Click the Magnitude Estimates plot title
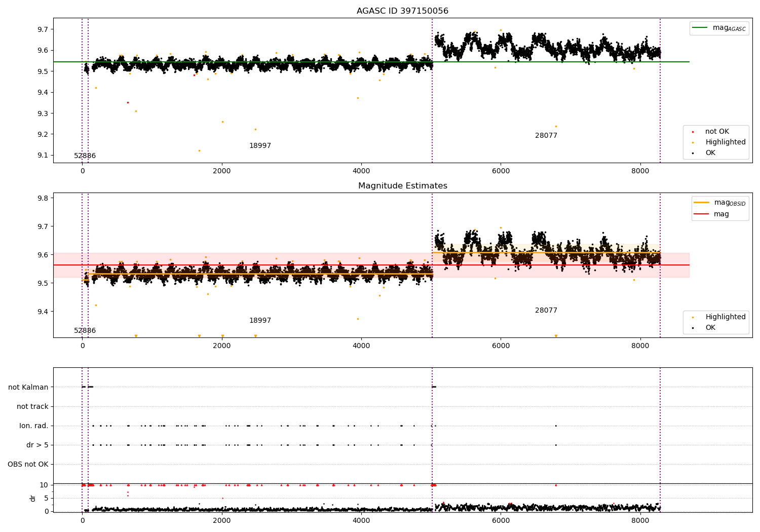The image size is (760, 532). [402, 186]
